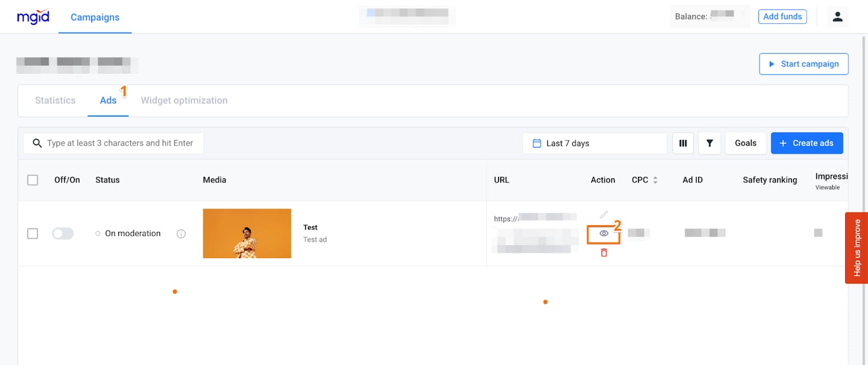This screenshot has width=868, height=365.
Task: Delete the Test ad via trash icon
Action: point(603,252)
